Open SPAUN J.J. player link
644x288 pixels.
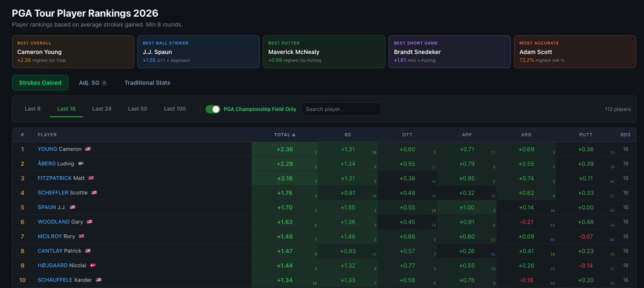click(52, 207)
